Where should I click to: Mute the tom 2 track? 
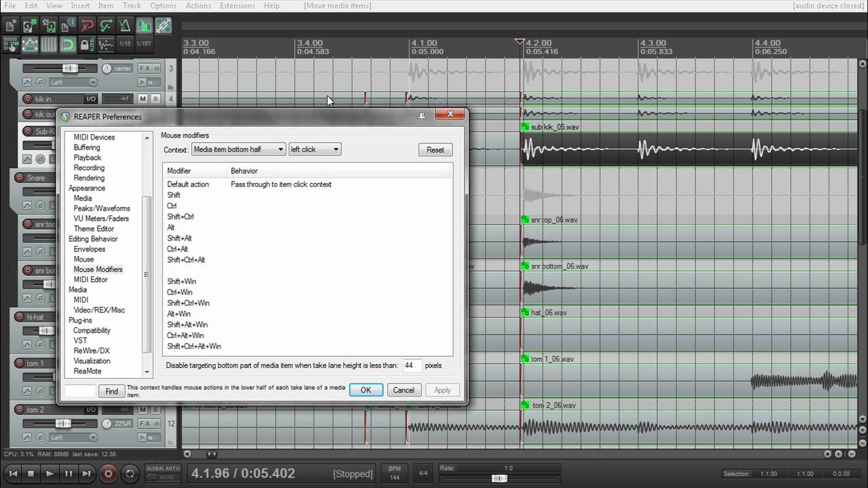click(x=143, y=409)
